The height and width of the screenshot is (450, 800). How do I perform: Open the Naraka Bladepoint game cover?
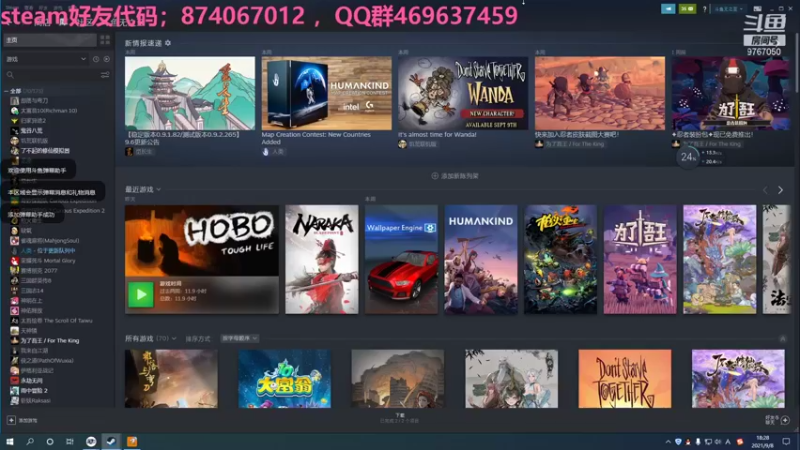321,259
